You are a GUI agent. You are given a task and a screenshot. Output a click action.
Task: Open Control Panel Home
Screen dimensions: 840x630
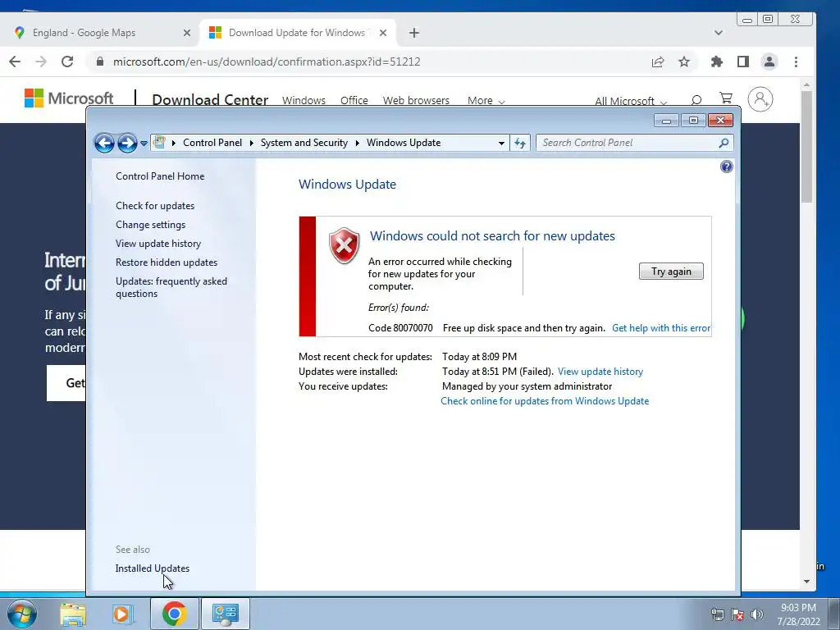click(160, 176)
